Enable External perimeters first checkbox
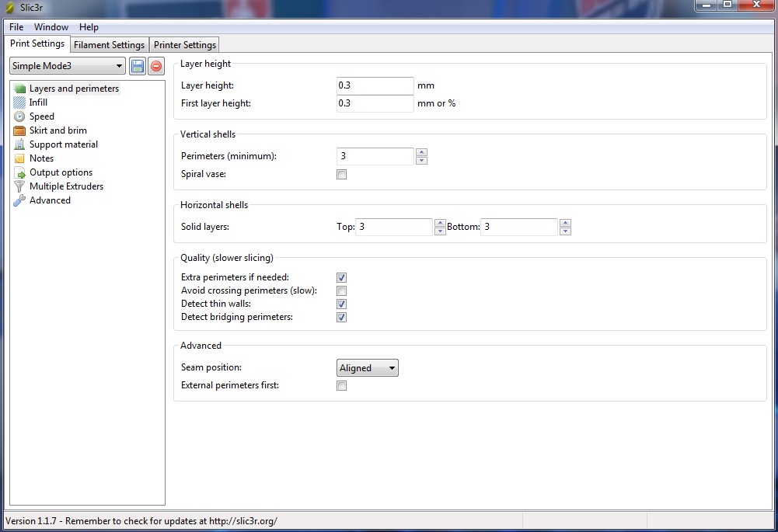The height and width of the screenshot is (532, 778). pyautogui.click(x=341, y=386)
